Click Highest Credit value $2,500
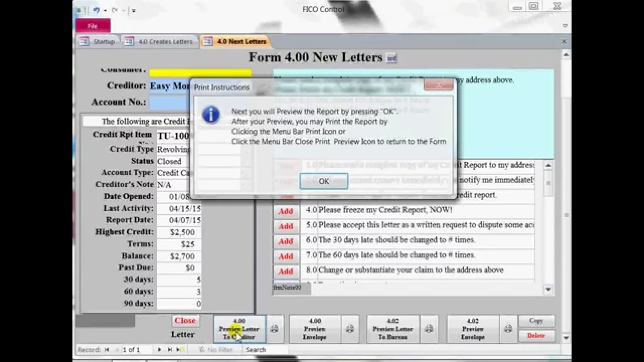644x362 pixels. pos(179,232)
